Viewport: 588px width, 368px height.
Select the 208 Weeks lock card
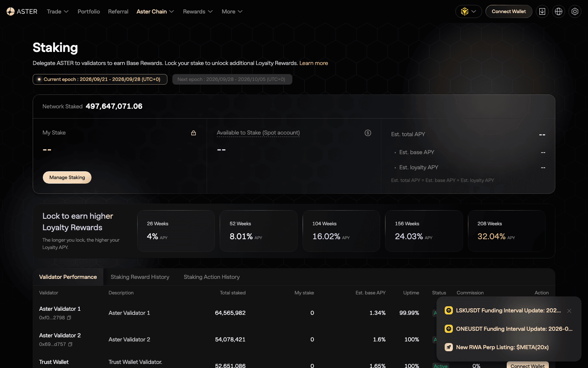[x=507, y=231]
